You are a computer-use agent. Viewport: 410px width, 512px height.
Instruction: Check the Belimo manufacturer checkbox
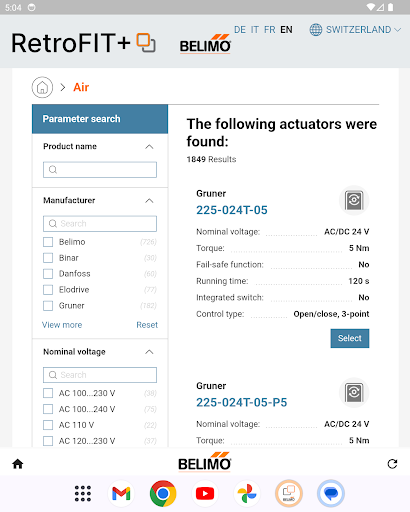coord(48,242)
